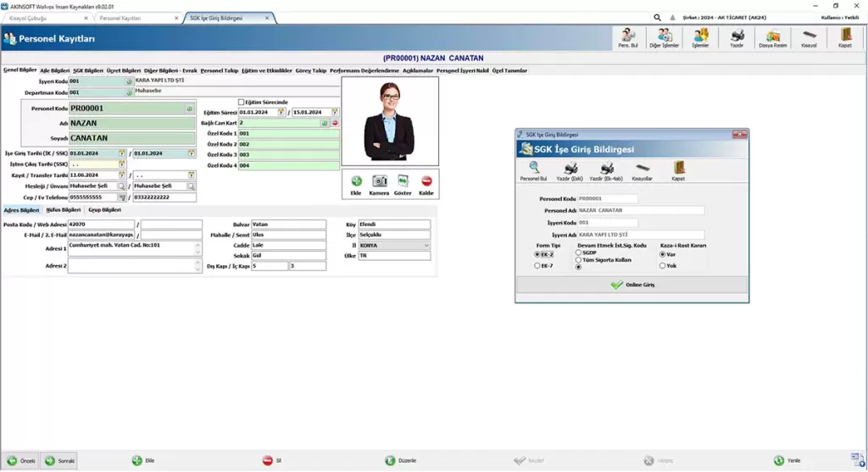The width and height of the screenshot is (868, 472).
Task: Select Var under Kaza-i Rust Kararı
Action: point(663,254)
